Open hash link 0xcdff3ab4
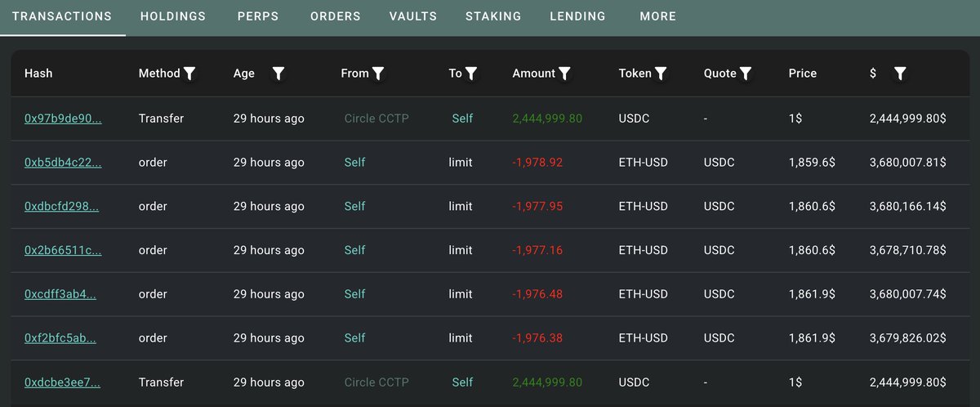 coord(60,294)
